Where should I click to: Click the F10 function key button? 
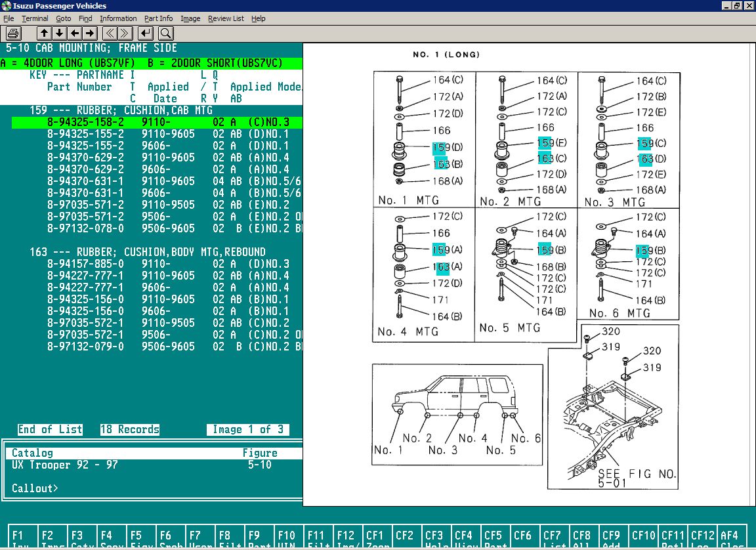click(288, 537)
